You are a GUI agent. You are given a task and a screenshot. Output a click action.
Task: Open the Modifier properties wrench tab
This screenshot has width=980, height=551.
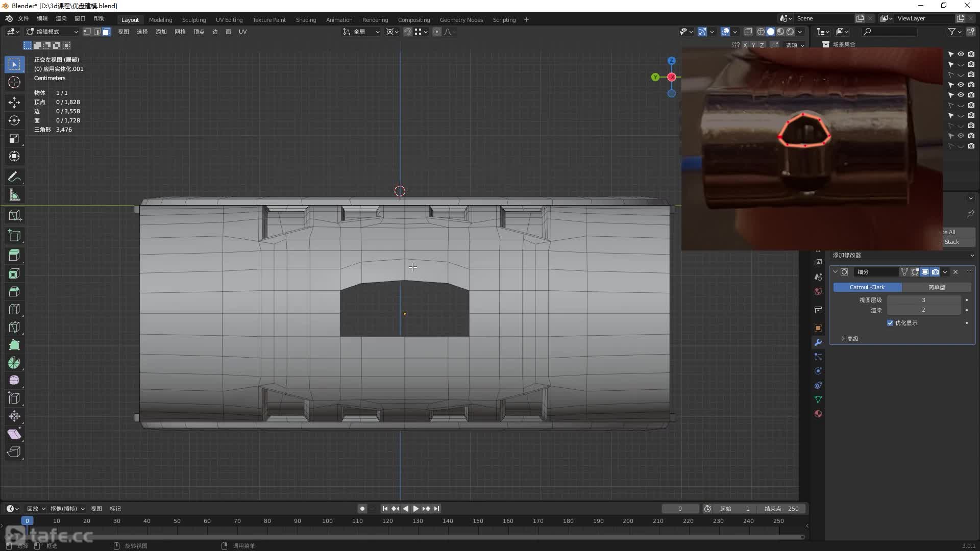pyautogui.click(x=818, y=342)
